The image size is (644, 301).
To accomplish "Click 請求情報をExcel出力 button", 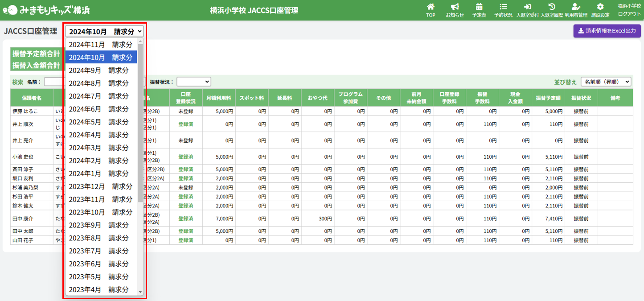I will click(x=607, y=31).
